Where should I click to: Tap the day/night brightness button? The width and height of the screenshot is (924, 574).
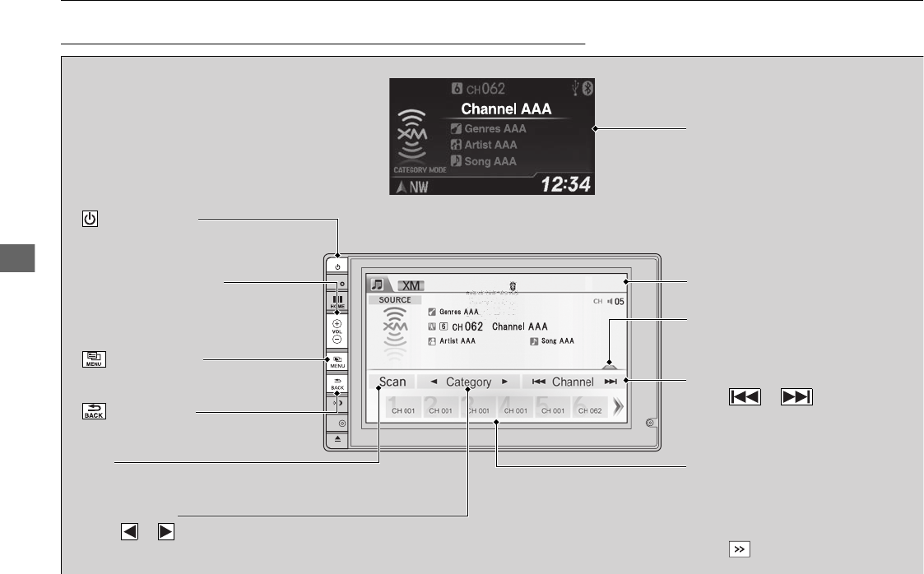click(337, 403)
